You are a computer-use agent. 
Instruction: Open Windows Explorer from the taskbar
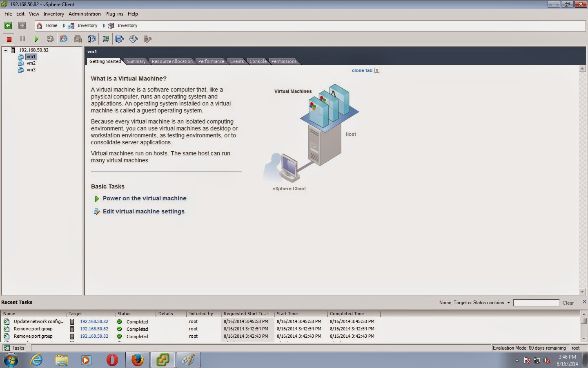pyautogui.click(x=62, y=360)
